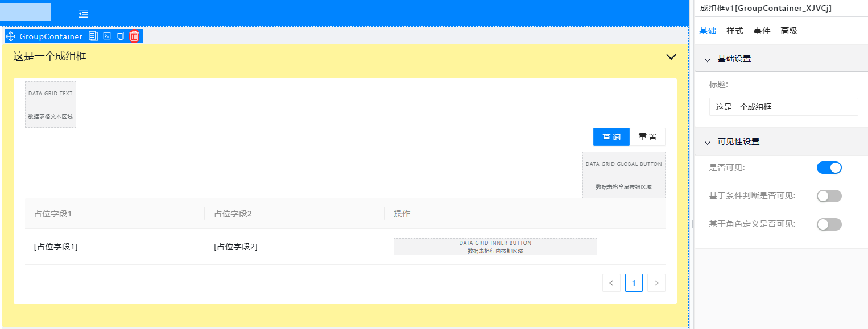Image resolution: width=868 pixels, height=329 pixels.
Task: Enable 基于角色定义是否可见 switch
Action: [829, 224]
